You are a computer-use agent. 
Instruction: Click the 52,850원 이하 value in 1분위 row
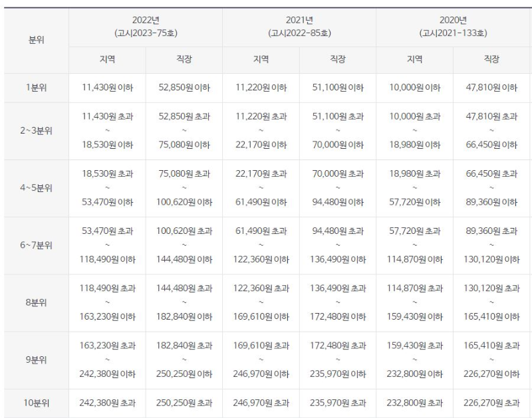(x=183, y=86)
